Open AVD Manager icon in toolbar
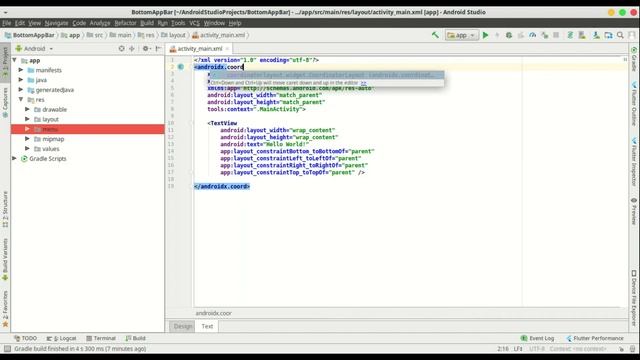The image size is (640, 360). click(x=582, y=35)
